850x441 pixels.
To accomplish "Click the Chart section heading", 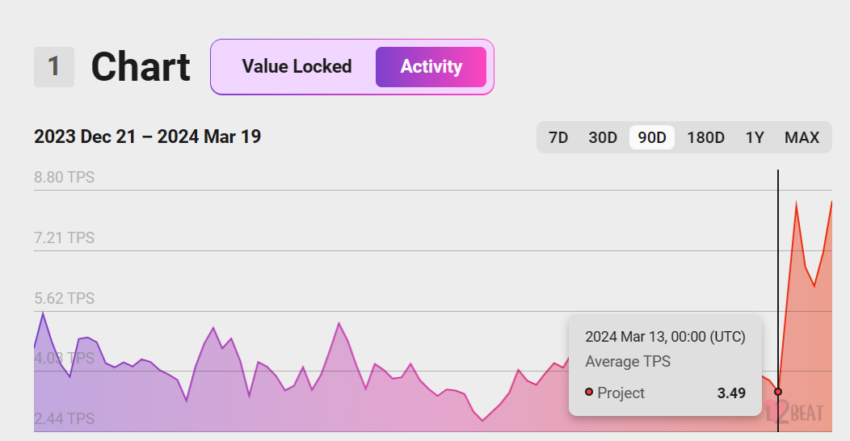I will (x=140, y=67).
